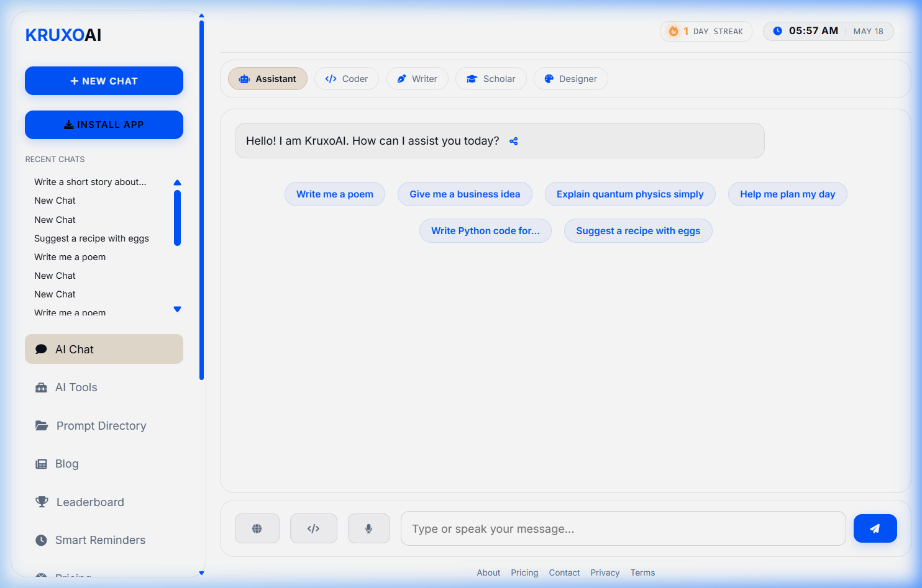Screen dimensions: 922x588
Task: Click the clock icon beside 05:57 AM
Action: 777,31
